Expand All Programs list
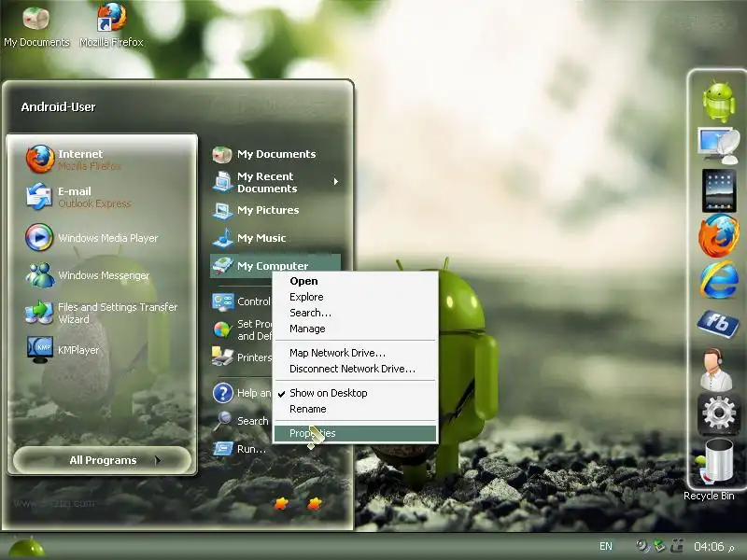This screenshot has width=747, height=560. click(x=103, y=460)
